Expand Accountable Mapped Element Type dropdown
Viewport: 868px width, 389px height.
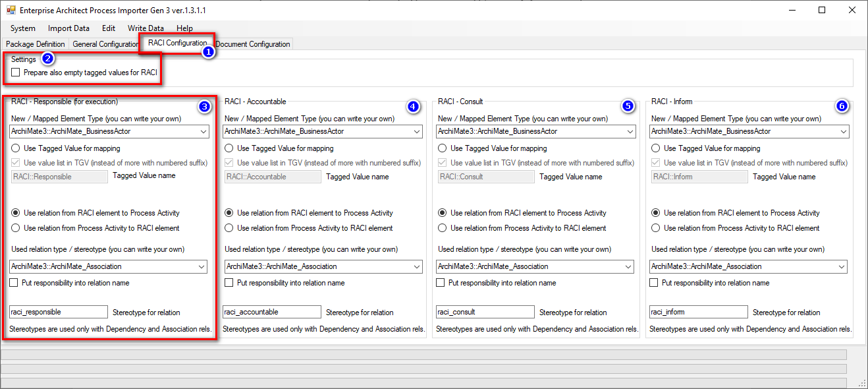coord(417,132)
